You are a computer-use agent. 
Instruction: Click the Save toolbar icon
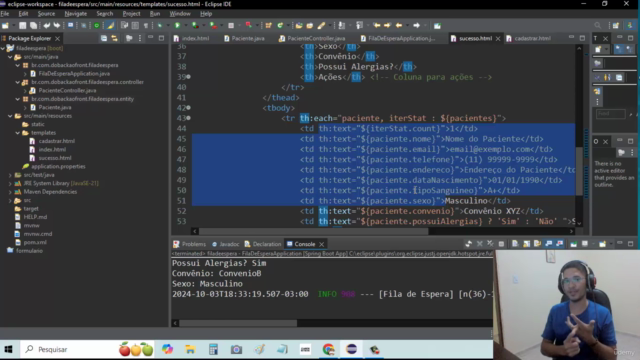point(22,25)
